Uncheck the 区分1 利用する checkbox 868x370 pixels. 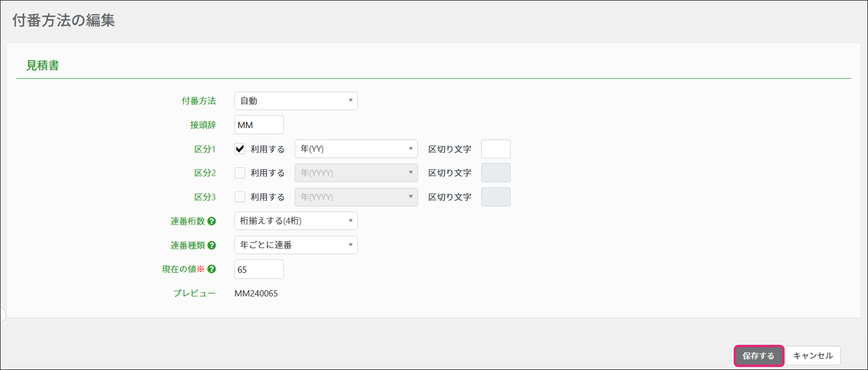[240, 149]
